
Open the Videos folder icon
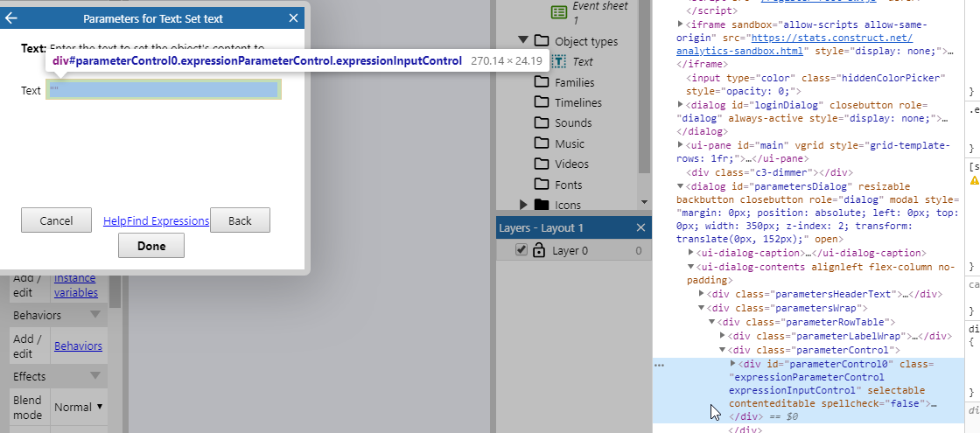click(542, 164)
